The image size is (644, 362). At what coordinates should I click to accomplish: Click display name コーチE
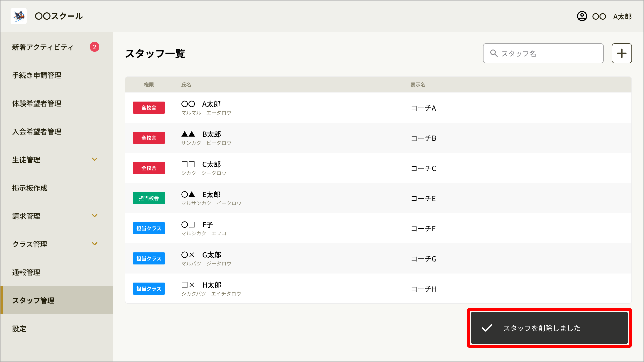(x=423, y=199)
